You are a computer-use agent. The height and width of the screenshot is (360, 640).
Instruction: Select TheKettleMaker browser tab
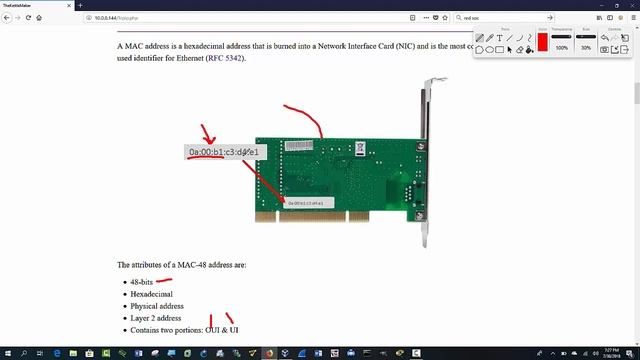(37, 5)
